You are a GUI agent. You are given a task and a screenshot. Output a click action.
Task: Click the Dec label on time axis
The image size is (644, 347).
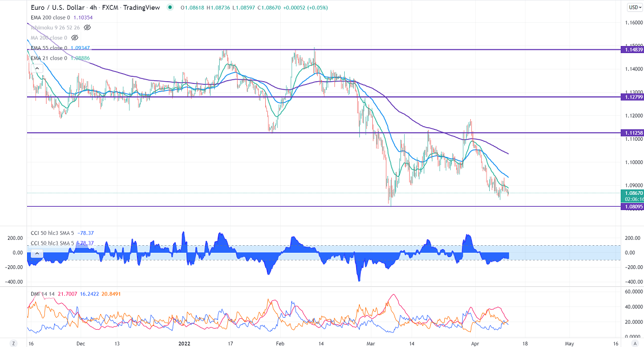[x=81, y=344]
